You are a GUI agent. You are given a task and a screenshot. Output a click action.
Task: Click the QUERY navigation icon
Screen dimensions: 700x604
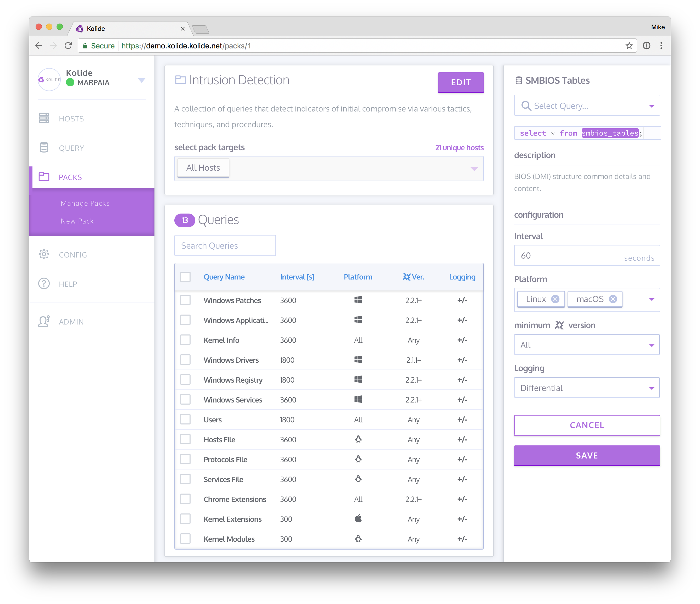pos(45,148)
